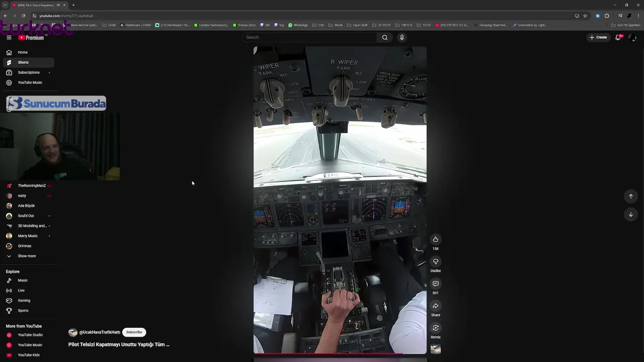
Task: Subscribe to @UcakHavaTrafikHatti
Action: point(134,332)
